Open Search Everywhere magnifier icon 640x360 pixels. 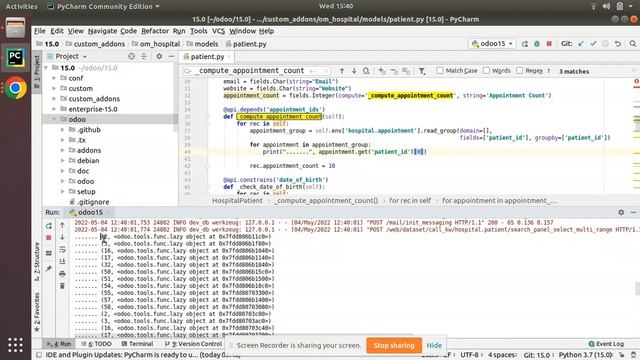pos(632,44)
